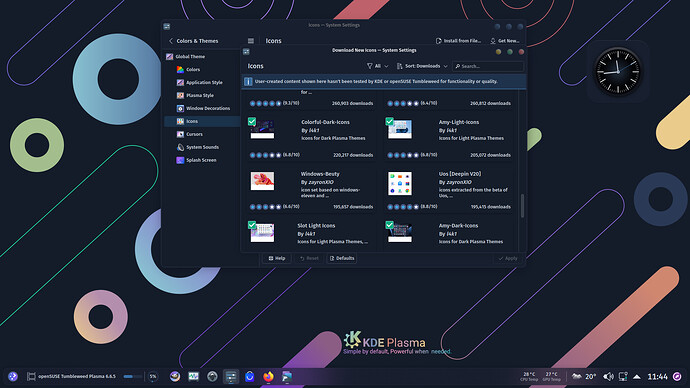Click the 220,217 downloads text
The height and width of the screenshot is (388, 690).
[353, 155]
